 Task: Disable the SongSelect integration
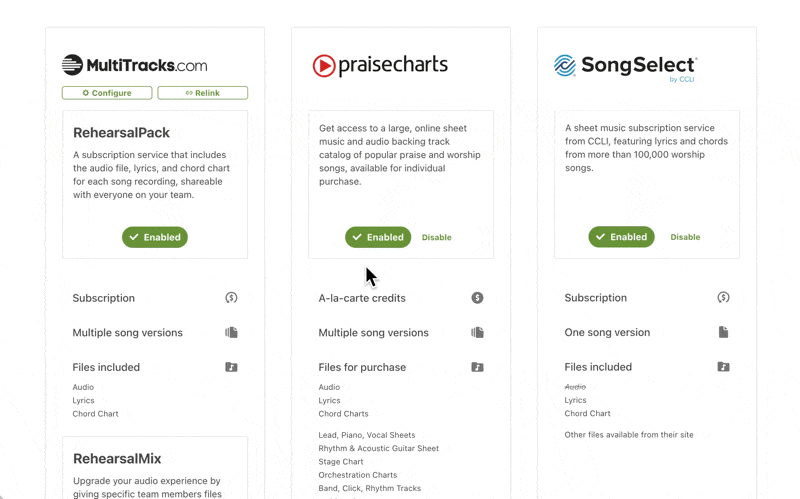tap(685, 237)
